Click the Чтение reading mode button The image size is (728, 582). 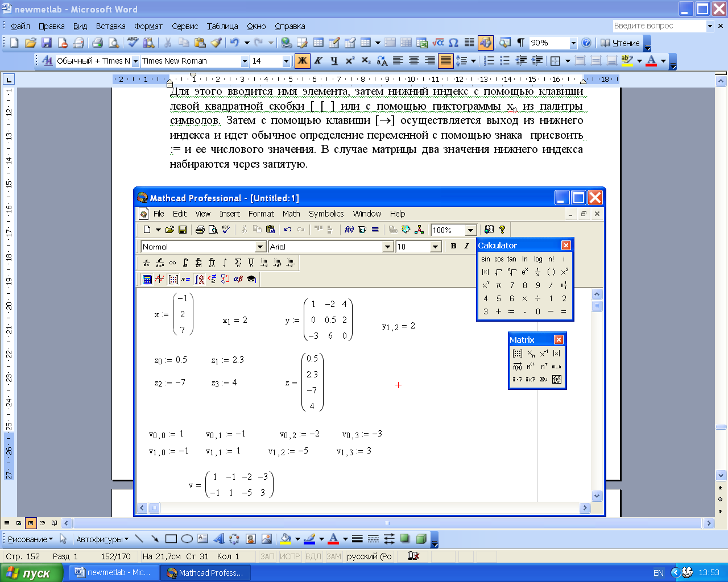click(620, 43)
